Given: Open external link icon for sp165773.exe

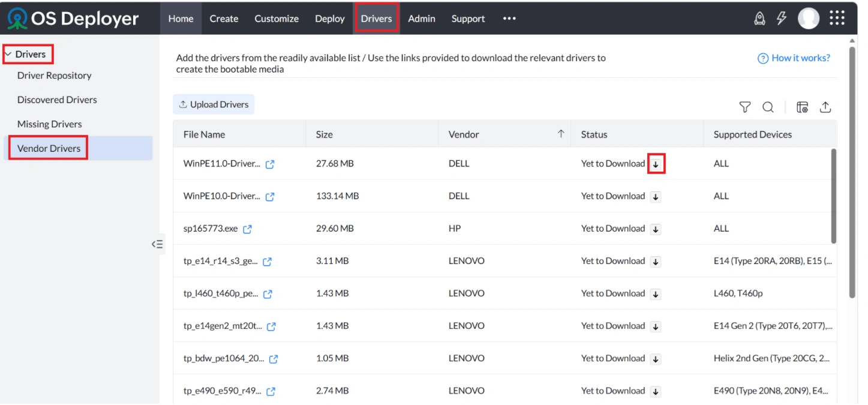Looking at the screenshot, I should click(x=247, y=229).
